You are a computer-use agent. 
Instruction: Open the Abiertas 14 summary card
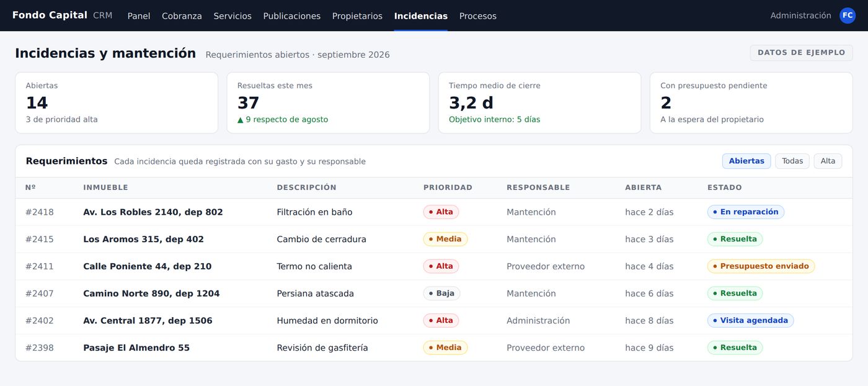(x=117, y=102)
